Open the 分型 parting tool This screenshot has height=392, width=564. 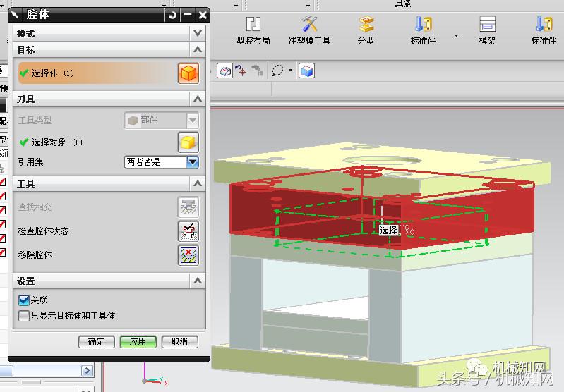click(x=366, y=31)
